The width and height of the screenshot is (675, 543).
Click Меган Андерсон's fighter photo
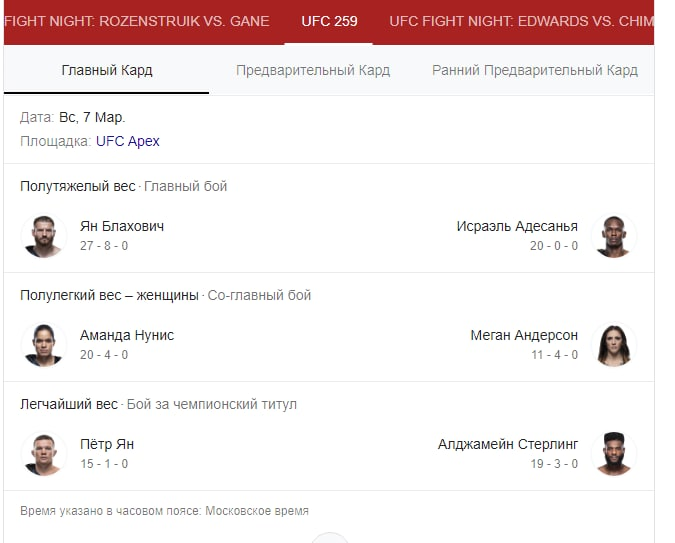[x=613, y=345]
